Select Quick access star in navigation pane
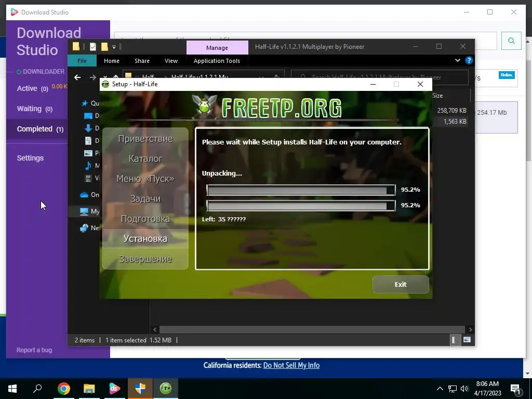 click(85, 103)
